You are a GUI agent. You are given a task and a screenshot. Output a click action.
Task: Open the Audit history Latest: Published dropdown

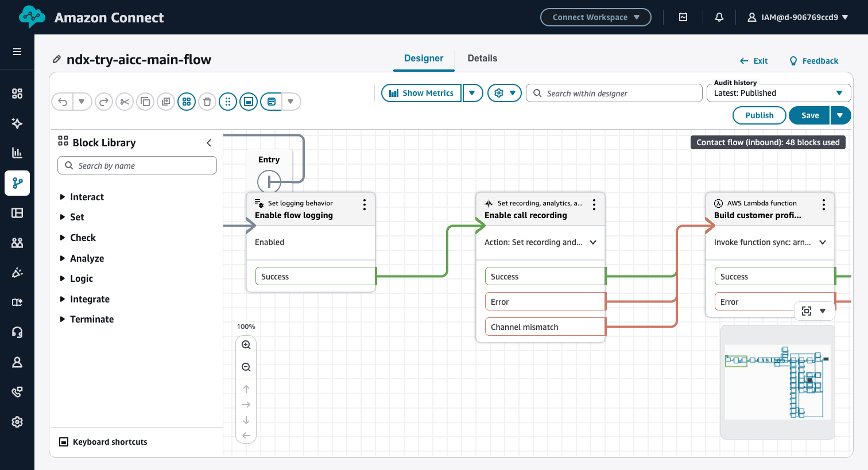[x=778, y=93]
